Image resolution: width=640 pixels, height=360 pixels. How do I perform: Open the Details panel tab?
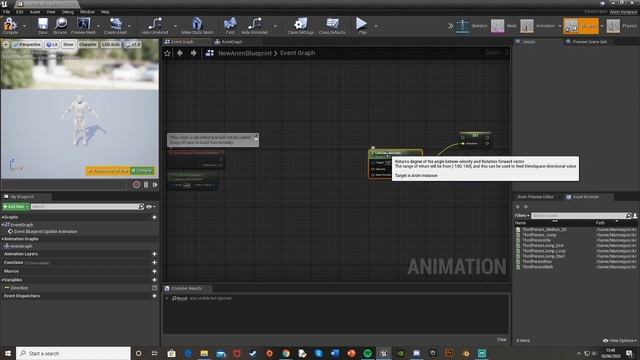529,42
